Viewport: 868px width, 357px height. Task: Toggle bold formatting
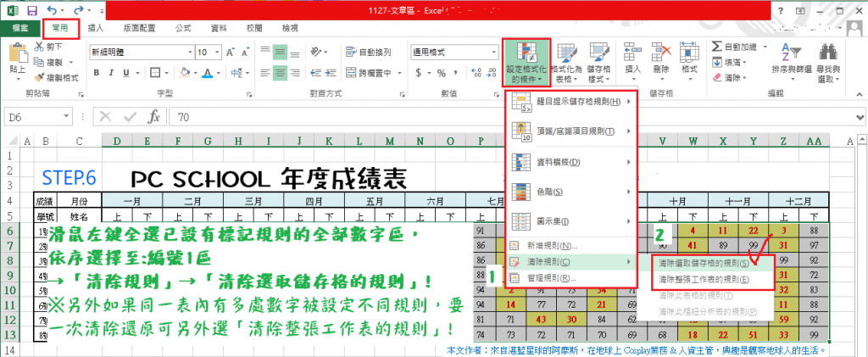tap(97, 73)
